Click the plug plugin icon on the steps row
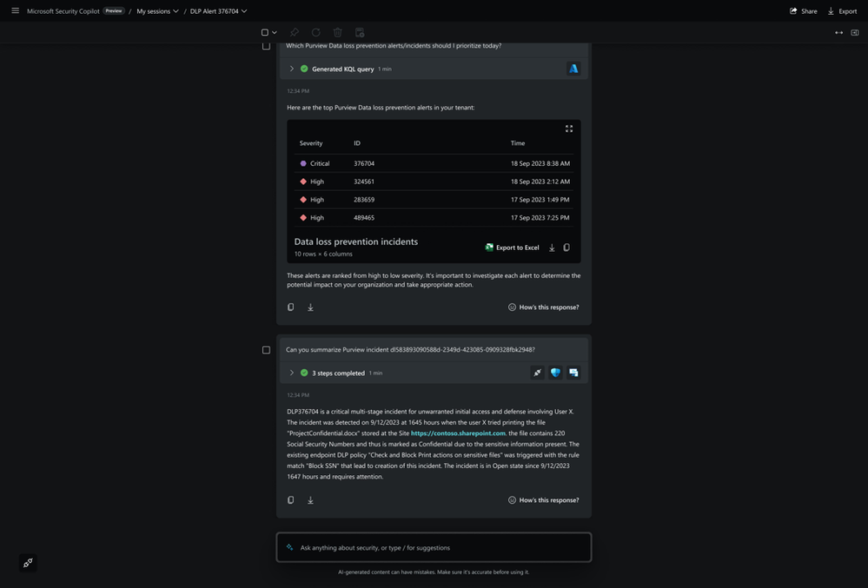 tap(537, 373)
